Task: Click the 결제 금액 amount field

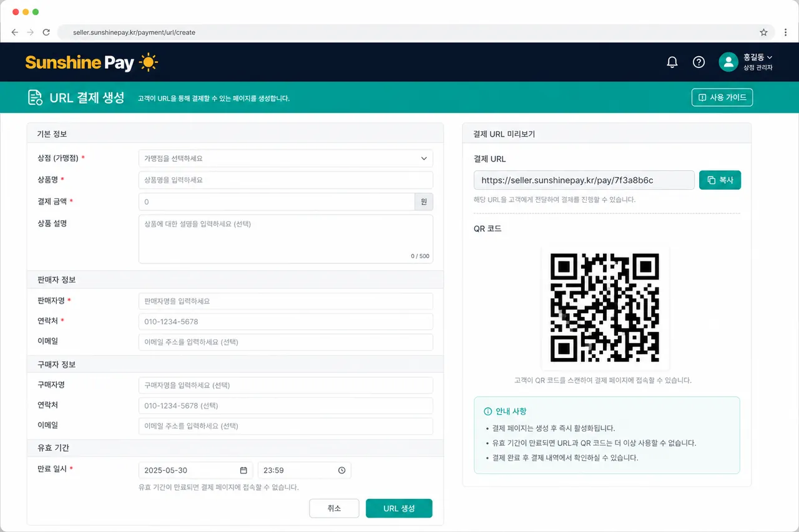Action: tap(277, 201)
